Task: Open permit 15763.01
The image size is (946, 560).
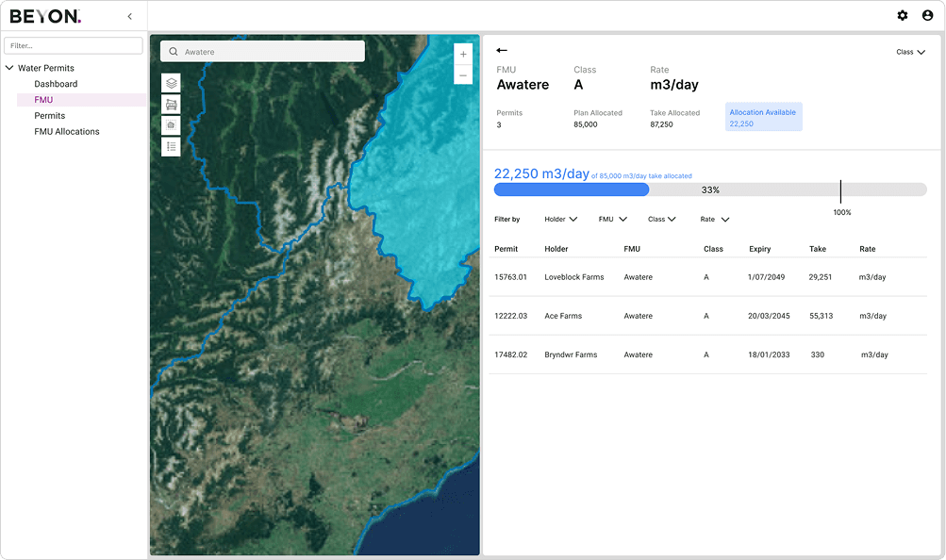Action: 510,277
